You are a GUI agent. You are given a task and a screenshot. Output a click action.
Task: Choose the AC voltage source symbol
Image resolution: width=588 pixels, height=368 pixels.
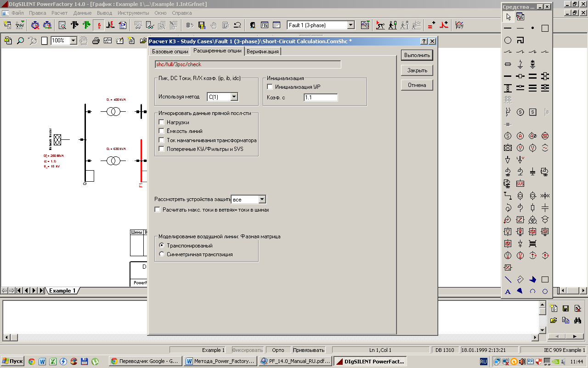coord(520,148)
